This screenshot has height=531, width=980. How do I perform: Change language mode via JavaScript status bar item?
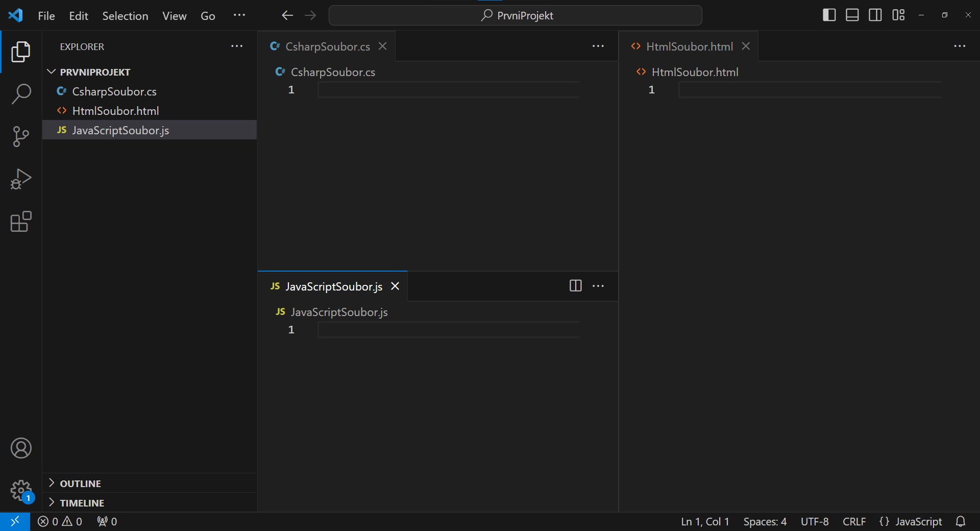click(x=911, y=521)
